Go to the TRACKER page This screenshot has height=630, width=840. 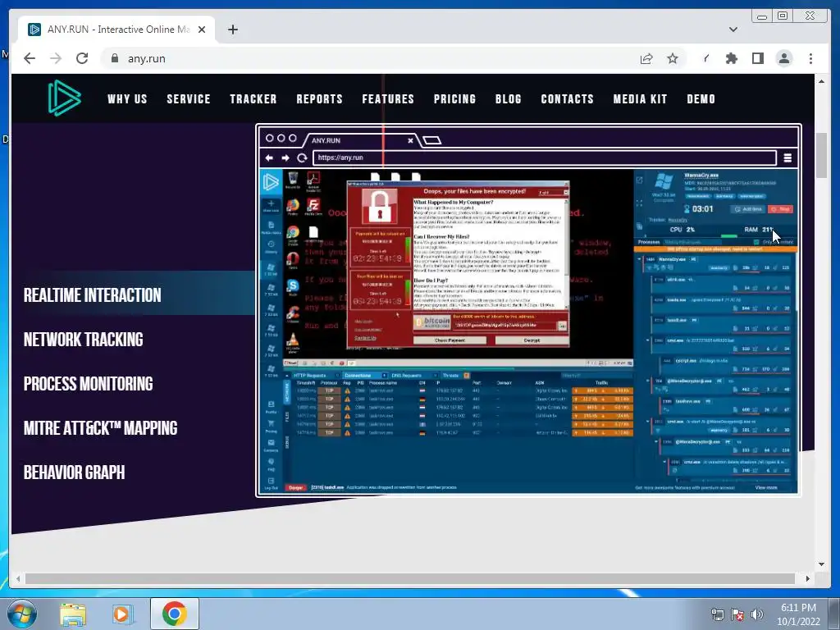(x=253, y=99)
